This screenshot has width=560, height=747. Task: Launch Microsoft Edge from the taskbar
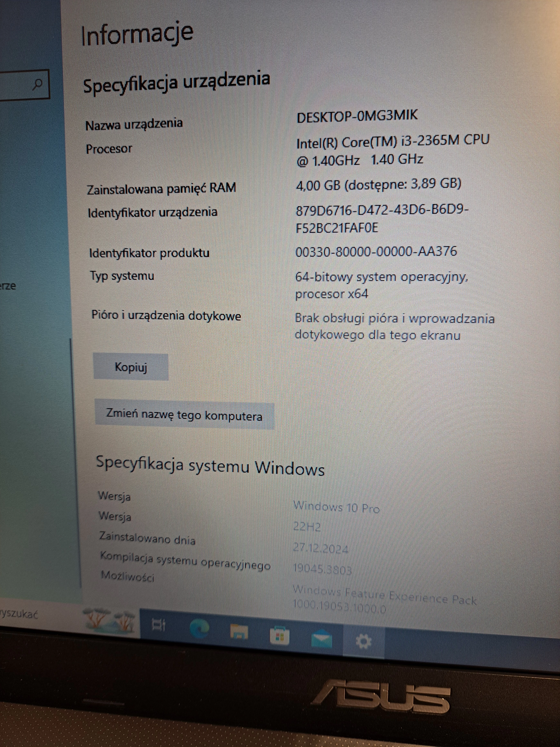coord(199,628)
